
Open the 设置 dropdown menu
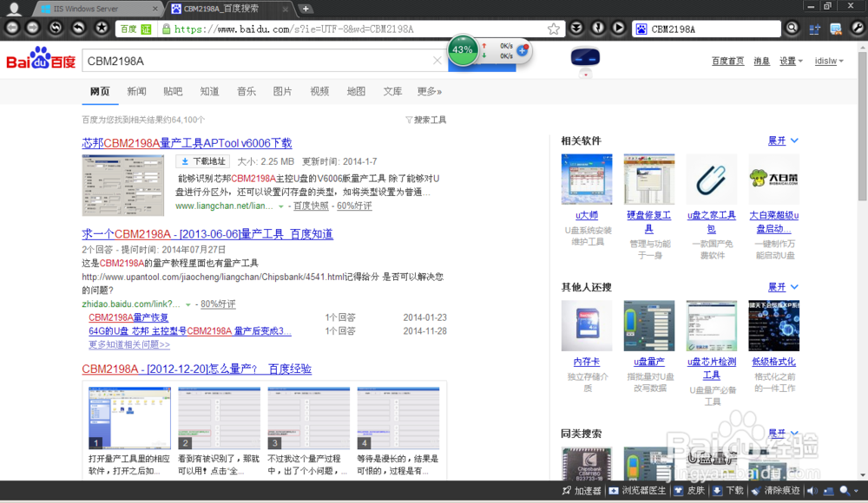pos(791,61)
